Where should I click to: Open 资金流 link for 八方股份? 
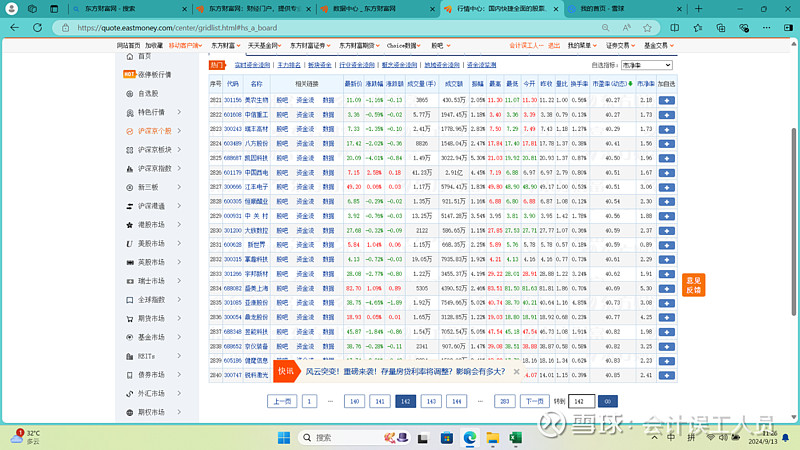(x=305, y=144)
